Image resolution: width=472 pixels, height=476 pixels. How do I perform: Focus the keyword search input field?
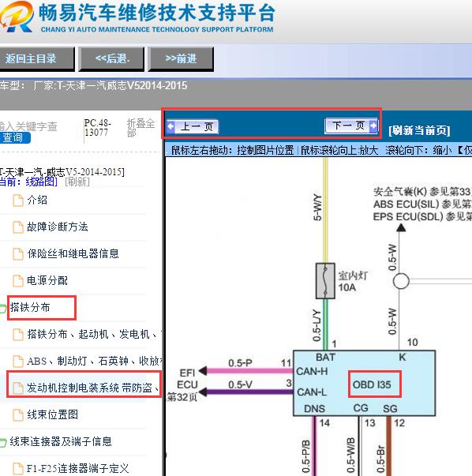point(29,126)
